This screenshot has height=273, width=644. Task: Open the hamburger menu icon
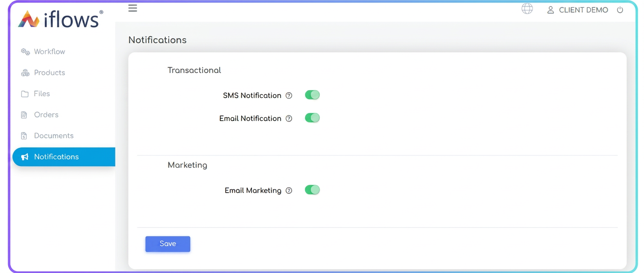tap(133, 8)
